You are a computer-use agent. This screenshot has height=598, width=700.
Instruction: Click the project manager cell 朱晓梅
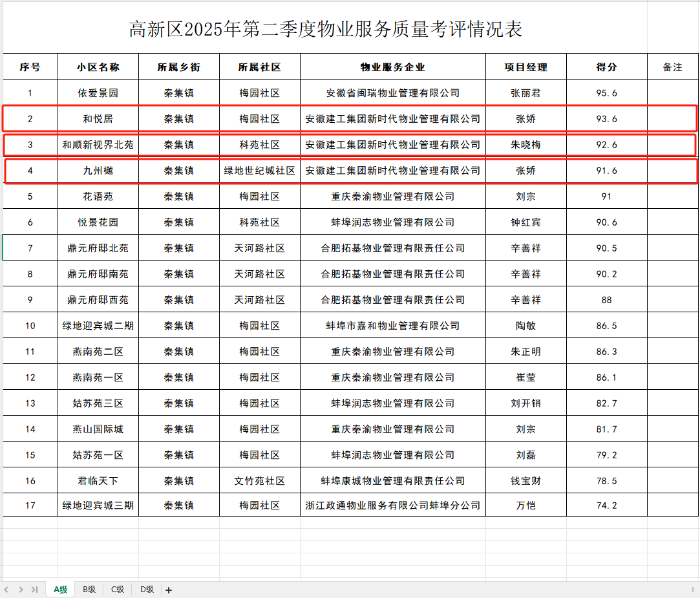(525, 144)
